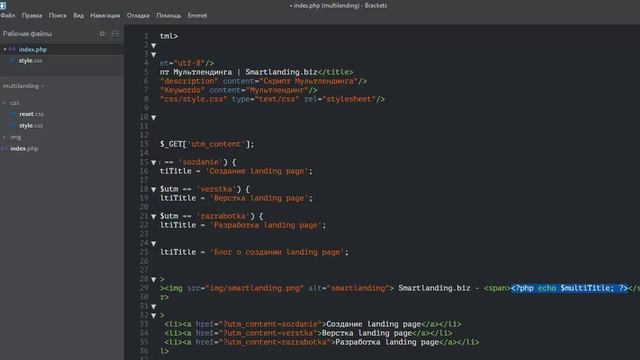This screenshot has width=640, height=360.
Task: Click line number 29 in gutter
Action: coord(144,288)
